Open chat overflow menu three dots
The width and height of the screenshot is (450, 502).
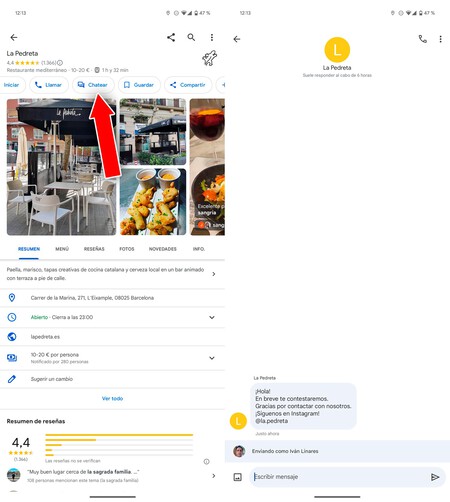click(x=440, y=39)
